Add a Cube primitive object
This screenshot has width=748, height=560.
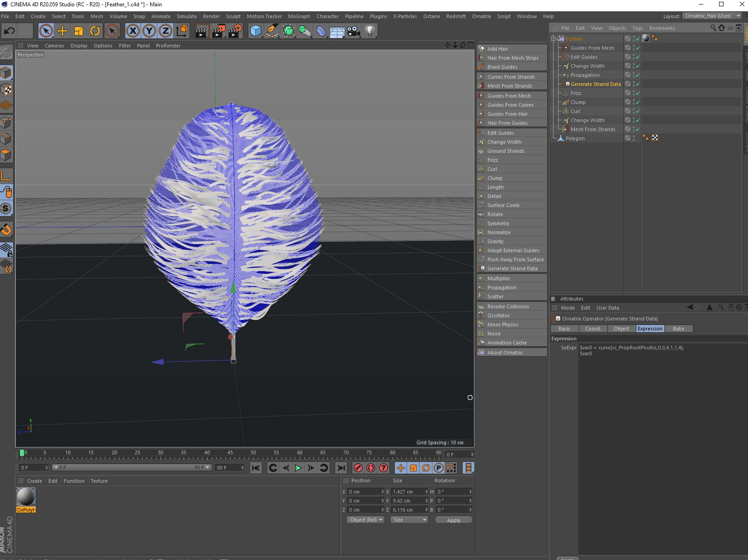click(x=256, y=31)
